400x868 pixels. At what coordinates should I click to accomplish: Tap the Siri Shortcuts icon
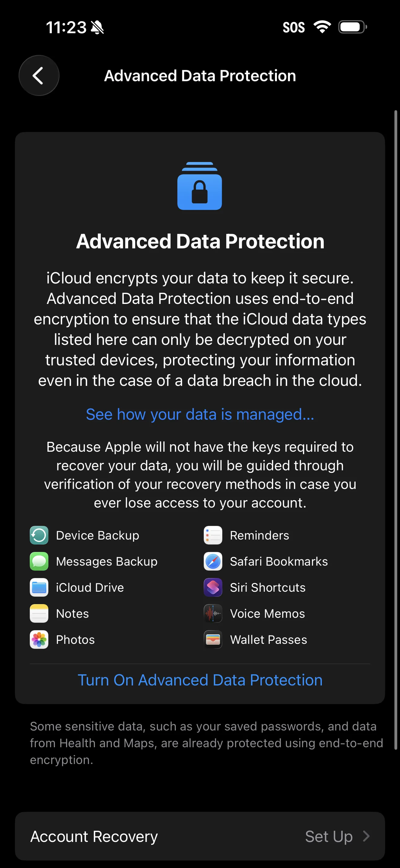point(213,587)
